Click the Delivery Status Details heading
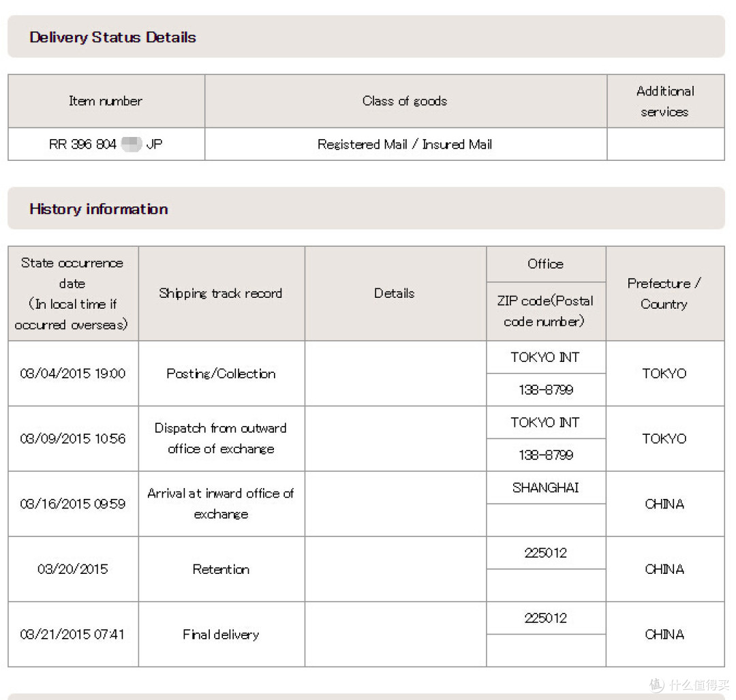736x700 pixels. pyautogui.click(x=112, y=37)
